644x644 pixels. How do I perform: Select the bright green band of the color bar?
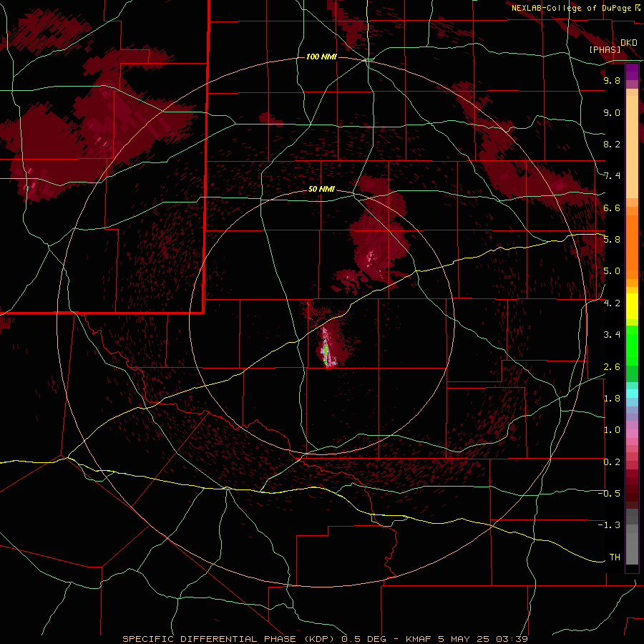(632, 346)
